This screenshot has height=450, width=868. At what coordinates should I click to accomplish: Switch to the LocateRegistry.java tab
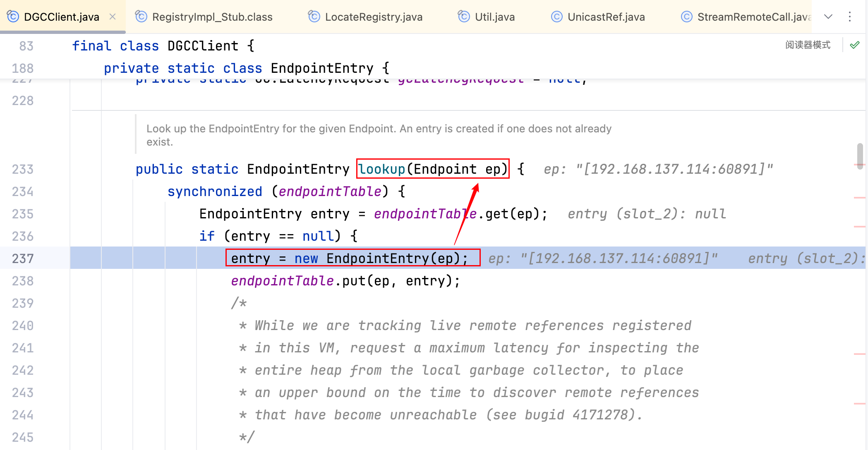[x=373, y=17]
